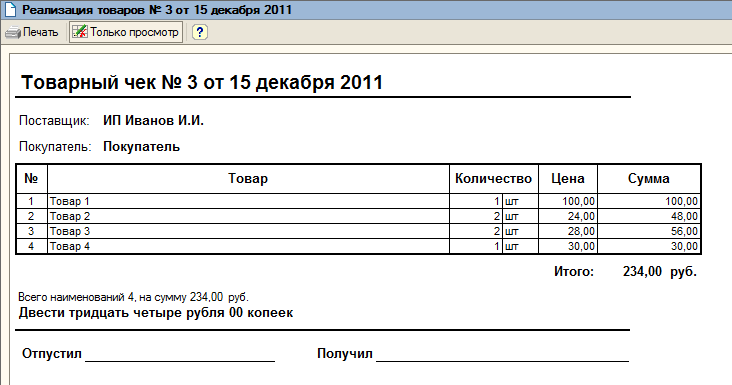This screenshot has height=385, width=732.
Task: Click the Печать button label
Action: tap(41, 32)
